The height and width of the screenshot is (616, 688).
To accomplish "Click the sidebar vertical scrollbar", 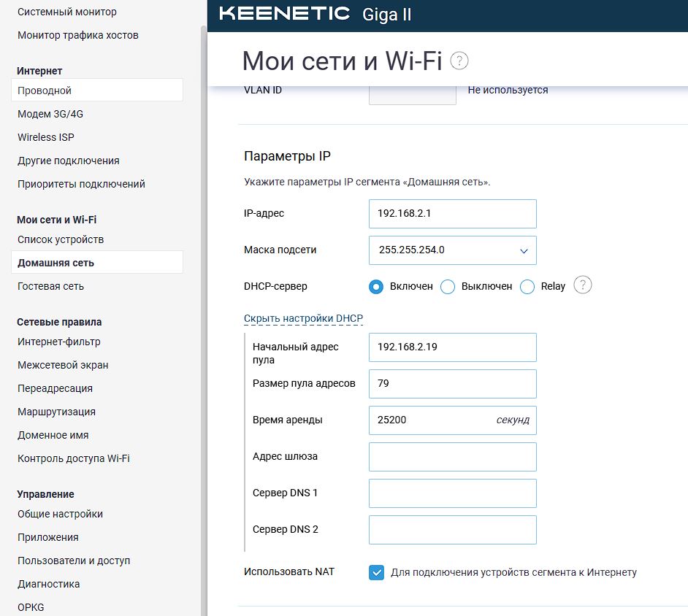I will [x=204, y=320].
